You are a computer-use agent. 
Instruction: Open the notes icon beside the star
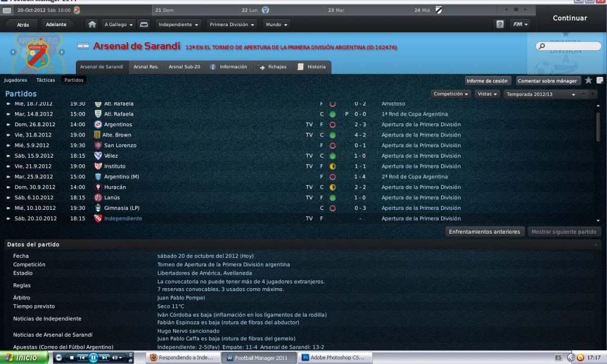(600, 81)
